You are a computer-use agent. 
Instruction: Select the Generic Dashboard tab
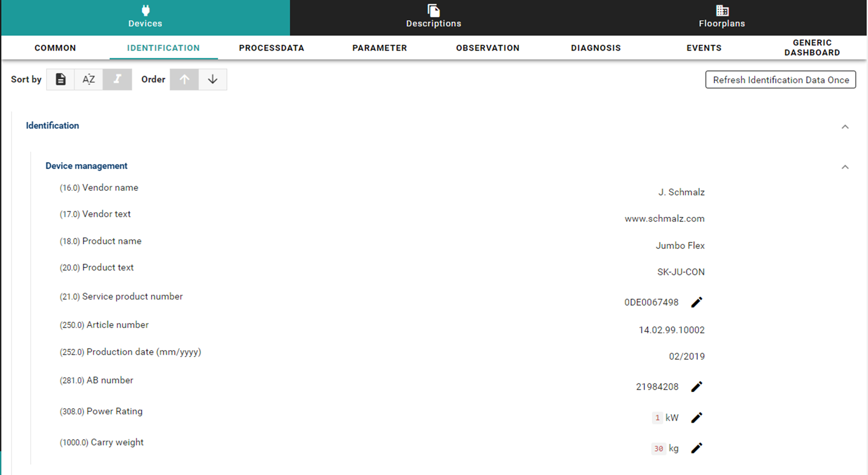point(812,48)
